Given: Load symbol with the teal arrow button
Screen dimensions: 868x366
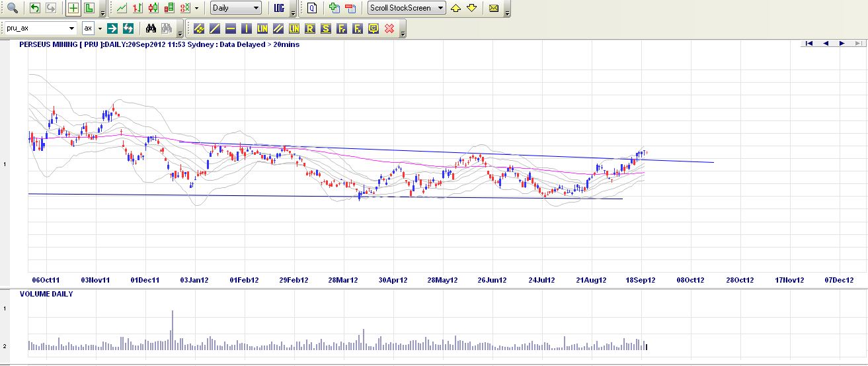Looking at the screenshot, I should tap(112, 28).
